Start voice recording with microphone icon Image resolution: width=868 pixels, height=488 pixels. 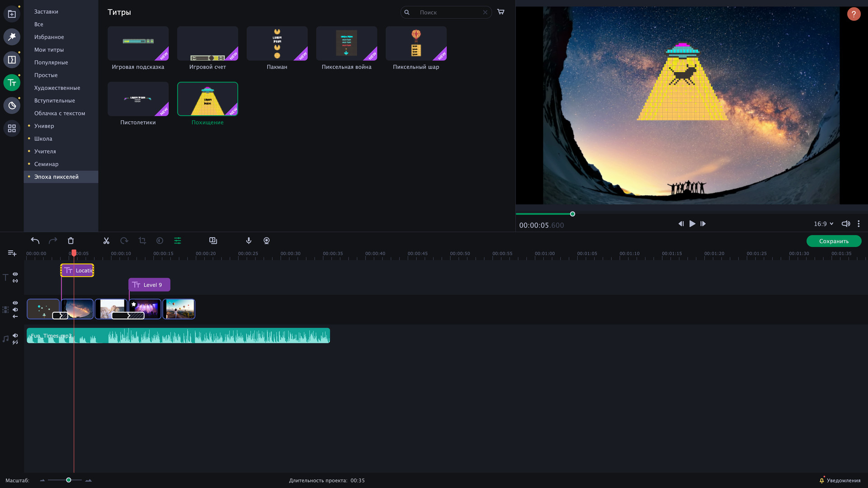coord(249,241)
